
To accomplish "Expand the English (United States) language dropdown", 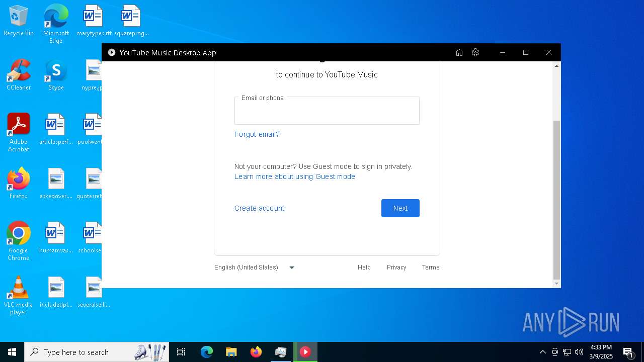I will 255,267.
